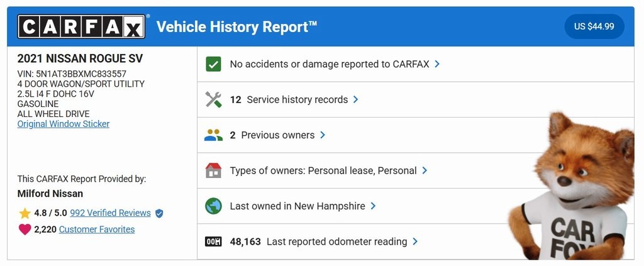644x266 pixels.
Task: Expand the types of owners chevron
Action: coord(425,170)
